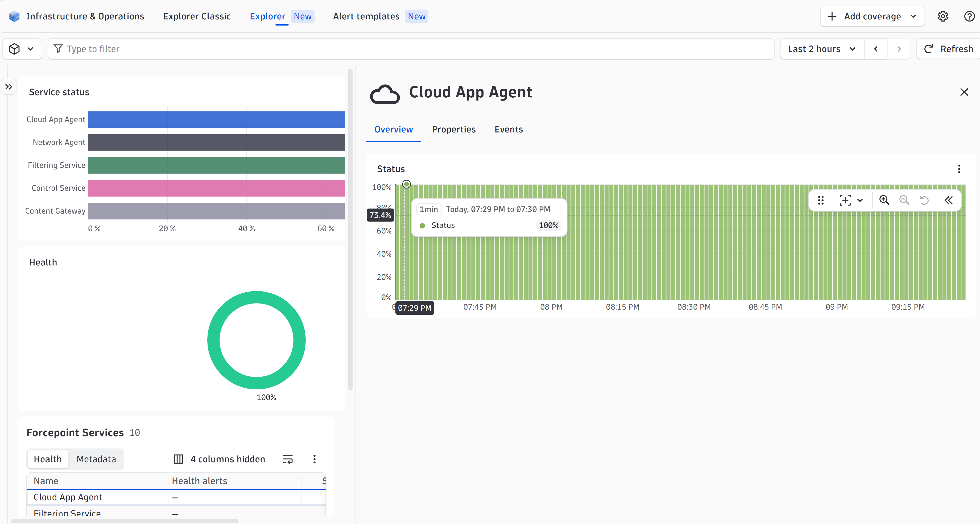980x524 pixels.
Task: Select the chart zoom-to-selection tool
Action: (845, 200)
